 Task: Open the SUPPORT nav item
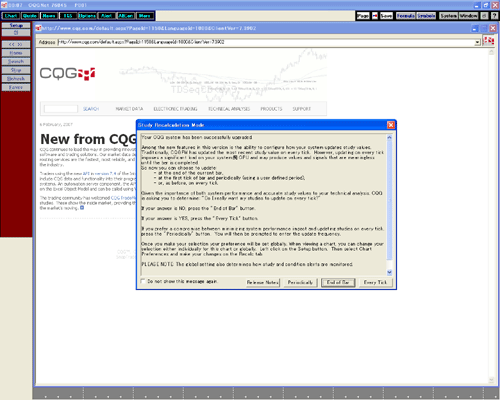click(302, 109)
